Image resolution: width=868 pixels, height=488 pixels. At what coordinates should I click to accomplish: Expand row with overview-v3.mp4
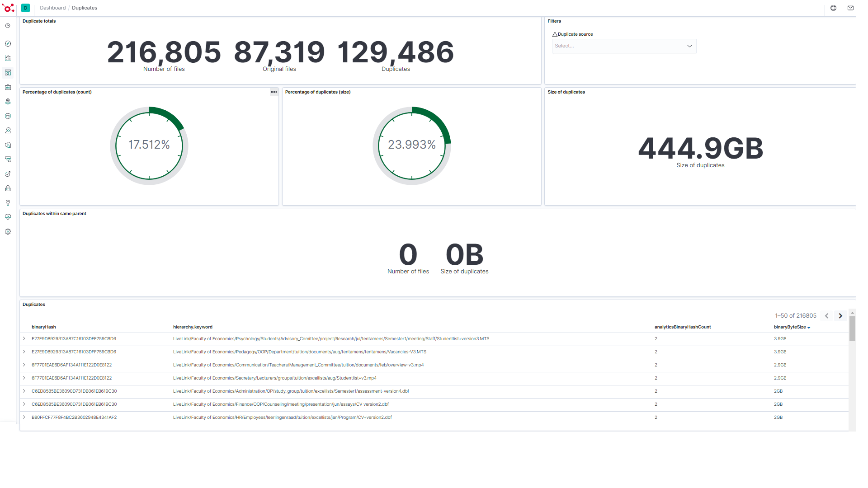pyautogui.click(x=24, y=365)
